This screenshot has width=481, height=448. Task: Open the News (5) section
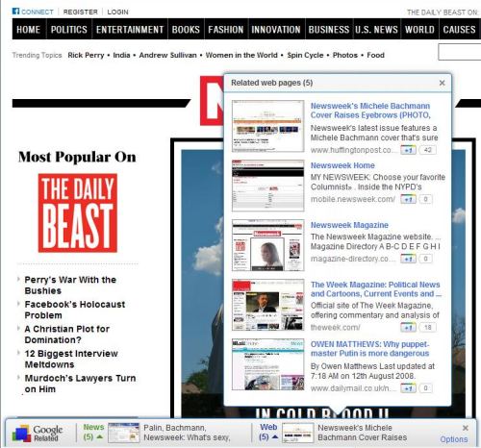tap(93, 432)
